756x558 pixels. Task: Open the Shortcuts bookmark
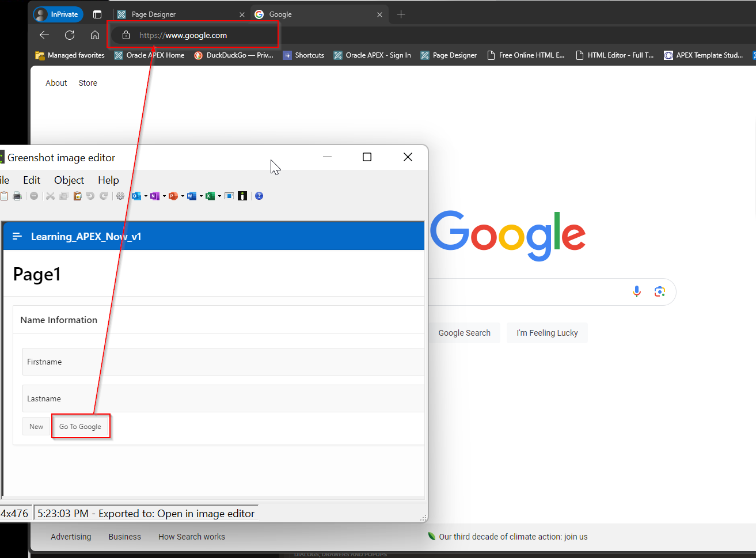tap(303, 55)
